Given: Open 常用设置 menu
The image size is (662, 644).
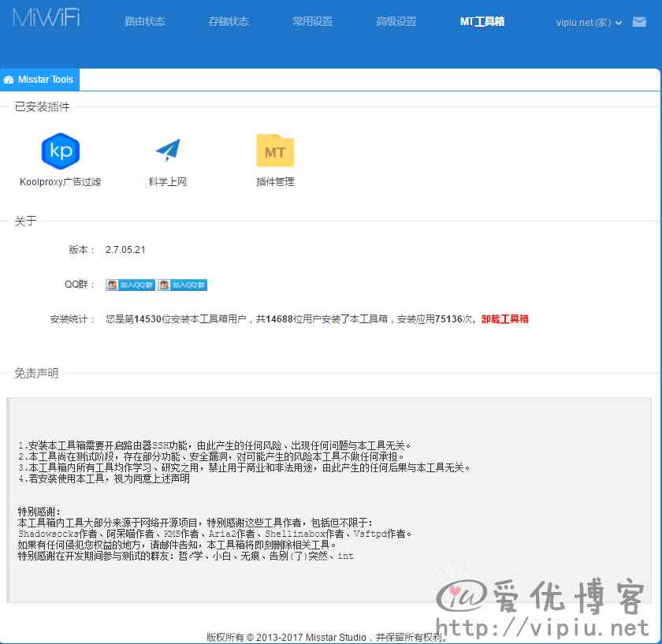Looking at the screenshot, I should pos(312,21).
